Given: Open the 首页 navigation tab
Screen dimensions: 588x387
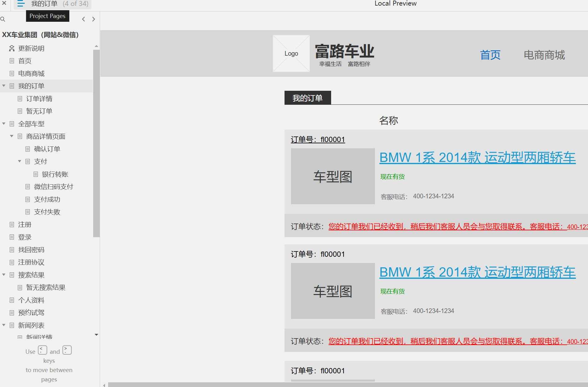Looking at the screenshot, I should tap(490, 55).
